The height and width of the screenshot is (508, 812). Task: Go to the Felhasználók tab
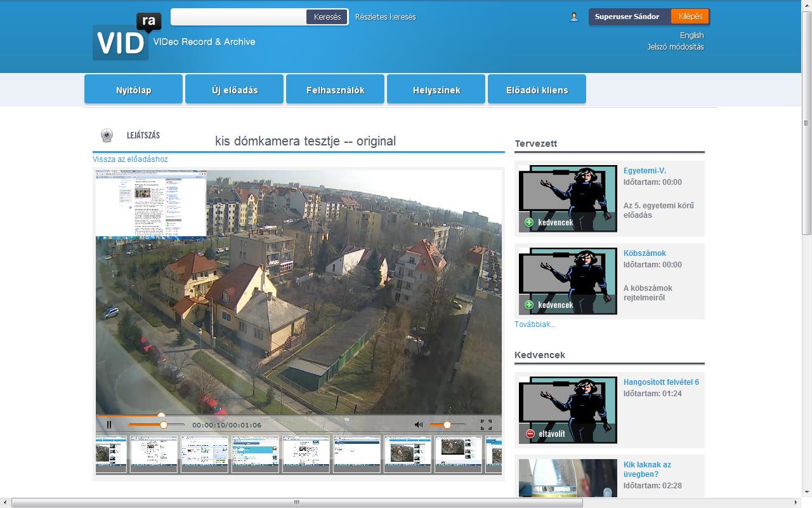point(336,90)
